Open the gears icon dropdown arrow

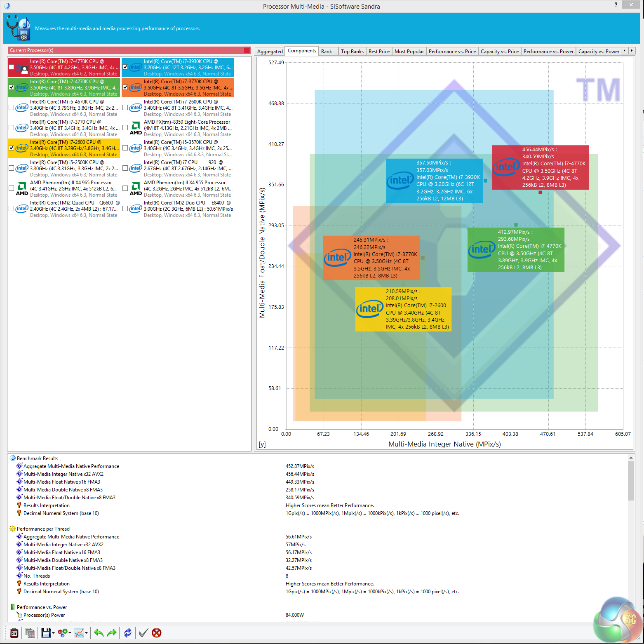(70, 633)
